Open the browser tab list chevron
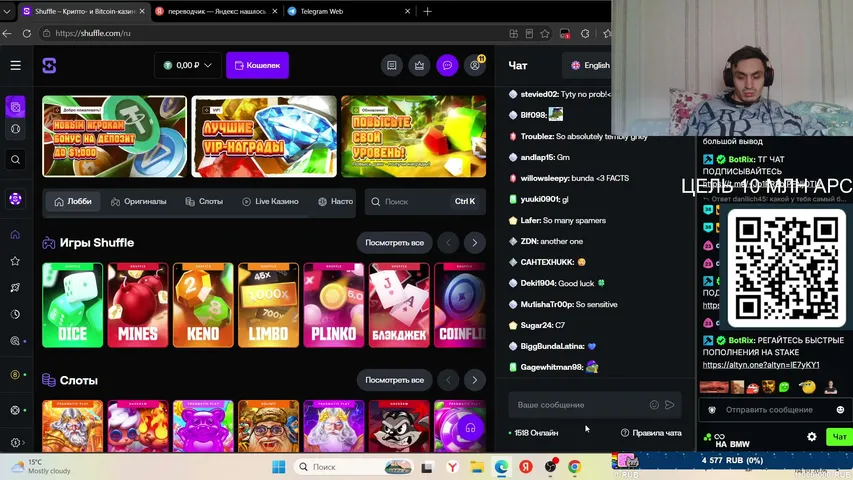This screenshot has height=480, width=853. [x=7, y=11]
